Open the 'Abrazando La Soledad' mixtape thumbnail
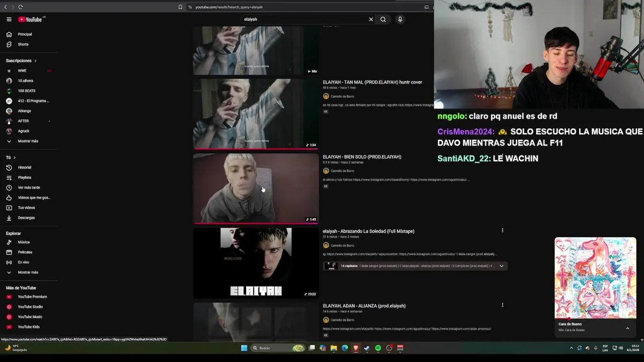Viewport: 644px width, 362px height. (x=256, y=263)
